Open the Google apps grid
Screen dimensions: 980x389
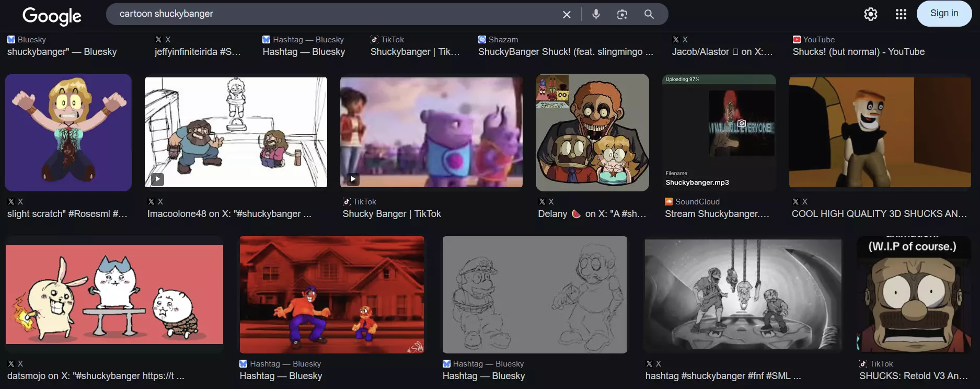[x=901, y=14]
